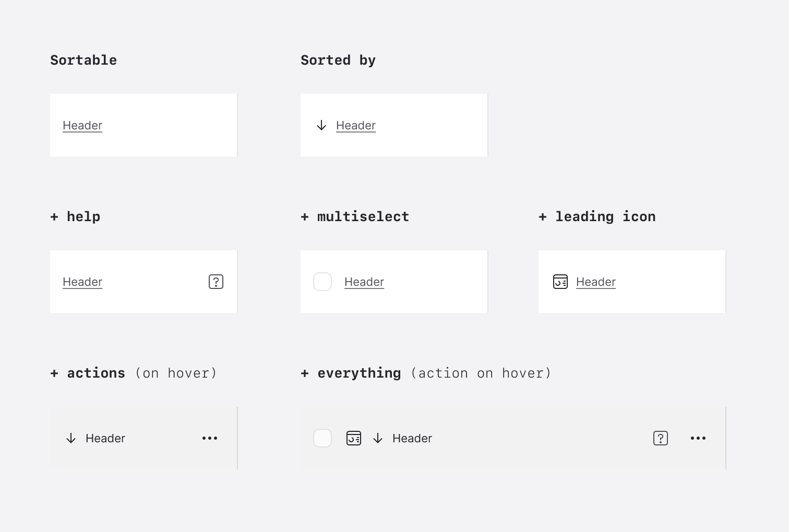Screen dimensions: 789x532
Task: Open the help tooltip icon in the help variant
Action: [216, 282]
